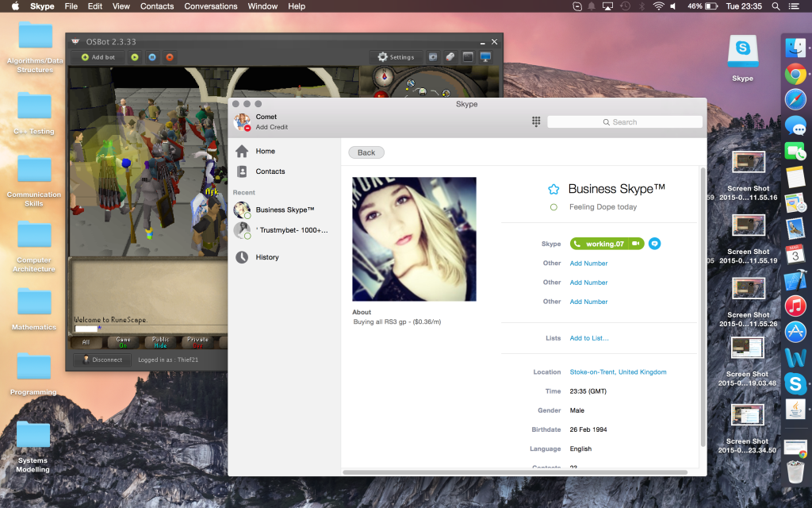Click the Skype status icon in menu bar
Screen dimensions: 812x508
pos(577,6)
